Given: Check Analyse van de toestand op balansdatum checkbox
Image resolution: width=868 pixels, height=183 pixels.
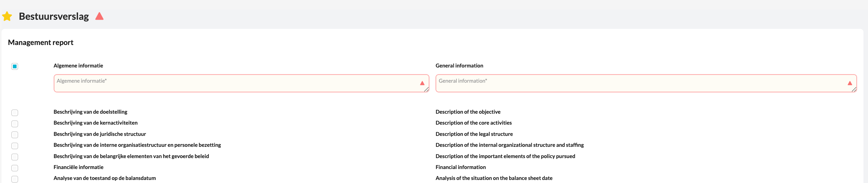Looking at the screenshot, I should [x=15, y=179].
